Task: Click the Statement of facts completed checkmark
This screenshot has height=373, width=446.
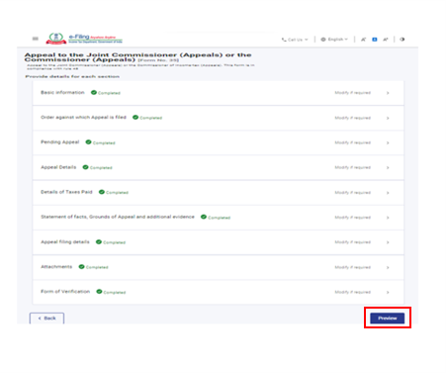Action: point(204,217)
